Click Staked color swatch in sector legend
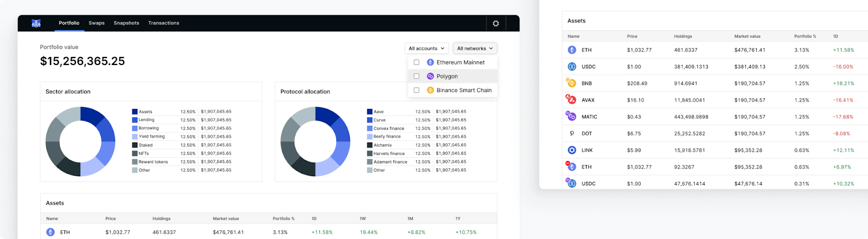Image resolution: width=868 pixels, height=239 pixels. 135,145
